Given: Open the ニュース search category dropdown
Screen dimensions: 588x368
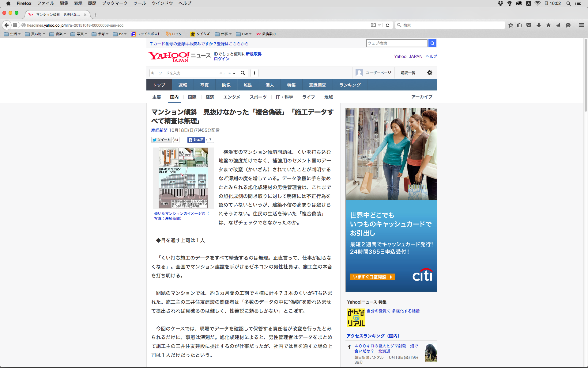Looking at the screenshot, I should (x=227, y=73).
